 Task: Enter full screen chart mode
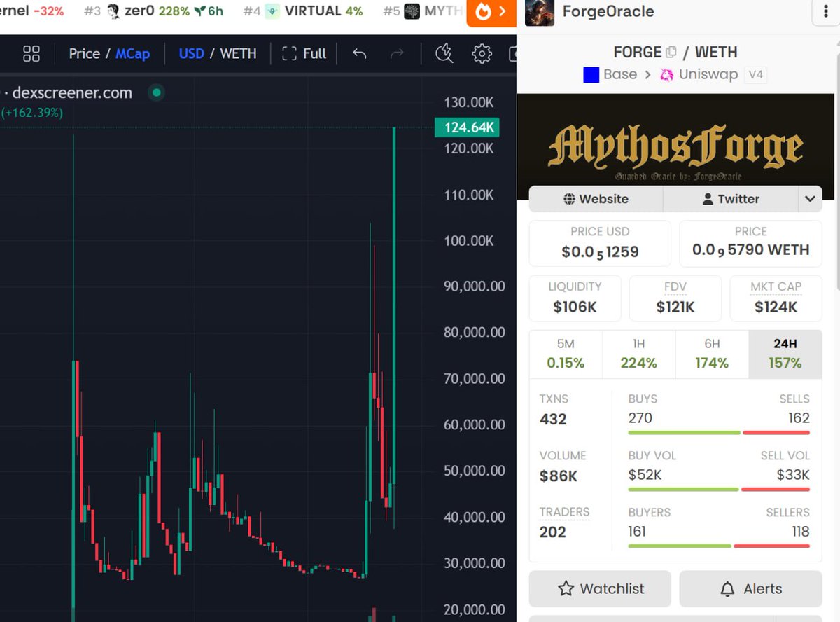coord(304,53)
